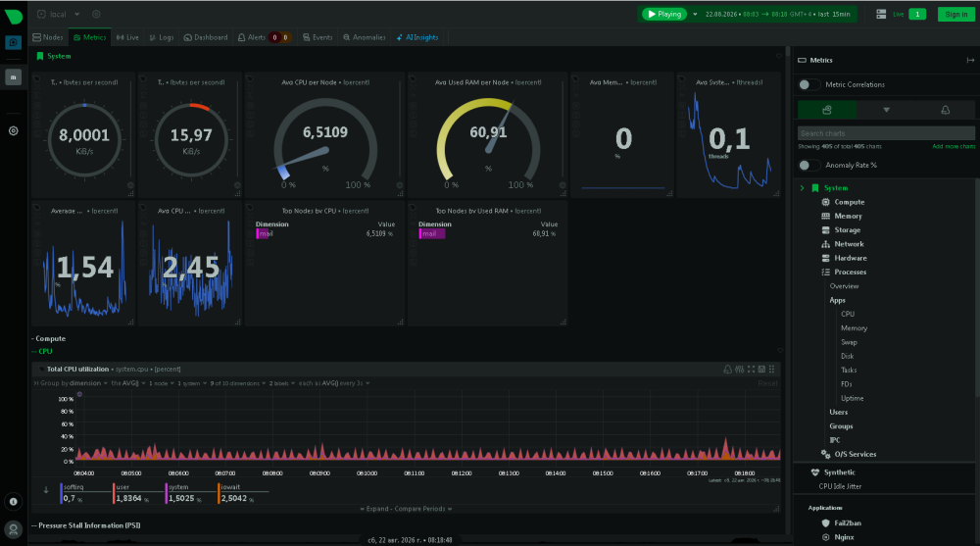
Task: Collapse the System tree chevron
Action: point(802,187)
